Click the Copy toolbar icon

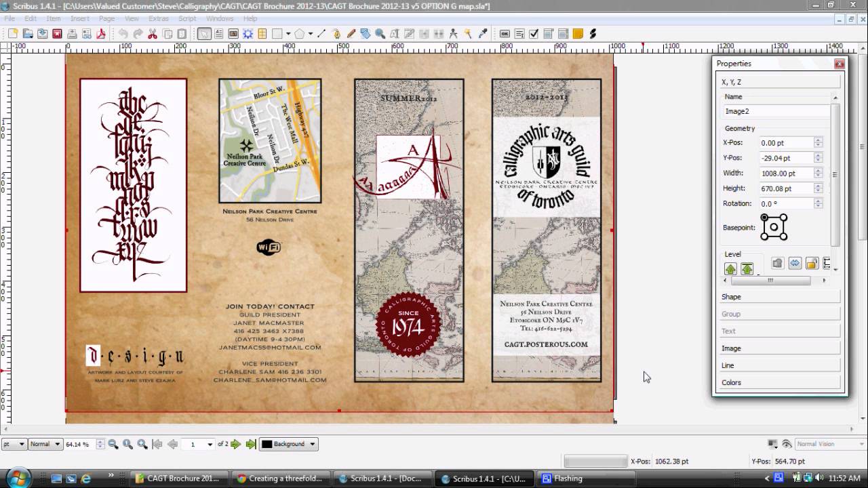(x=167, y=34)
